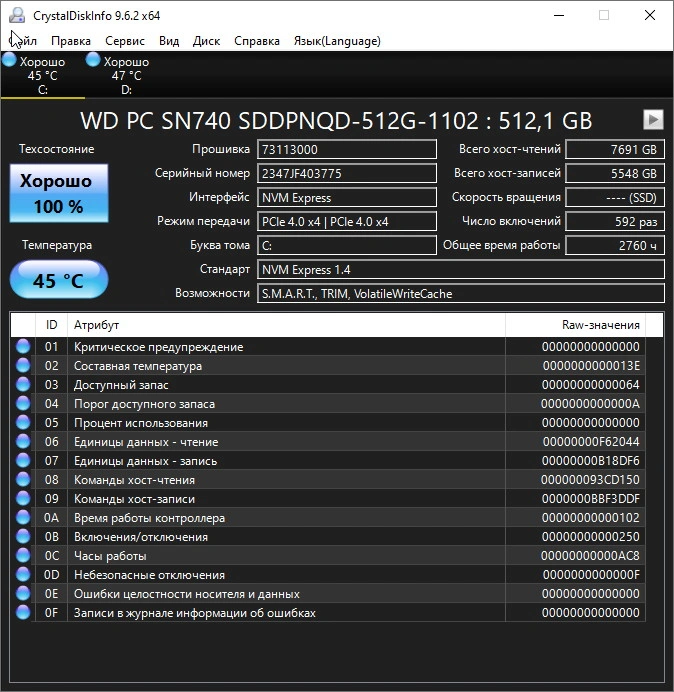Click the Хорошо 100 % health status button

coord(59,193)
